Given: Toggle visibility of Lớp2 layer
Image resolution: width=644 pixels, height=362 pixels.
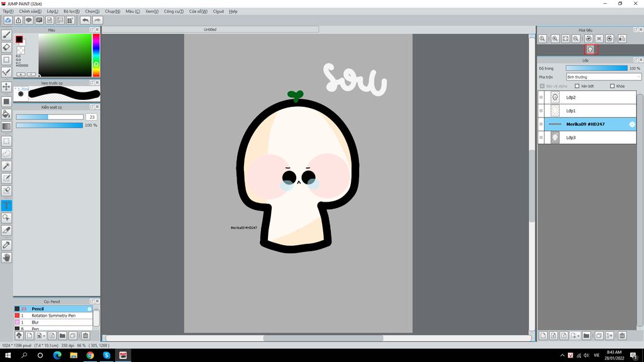Looking at the screenshot, I should pos(541,97).
